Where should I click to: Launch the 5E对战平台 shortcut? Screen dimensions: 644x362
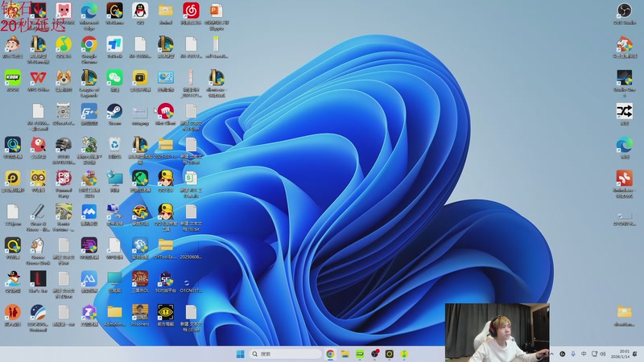pos(166,279)
